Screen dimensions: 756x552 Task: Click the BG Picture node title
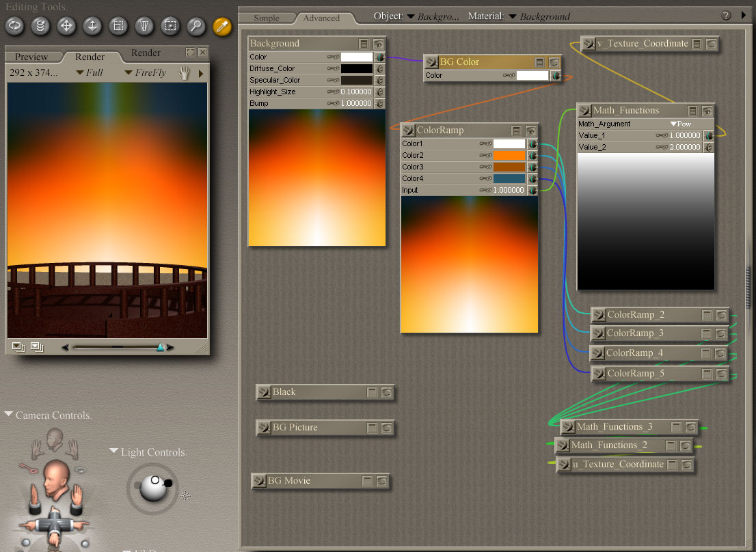[x=295, y=428]
